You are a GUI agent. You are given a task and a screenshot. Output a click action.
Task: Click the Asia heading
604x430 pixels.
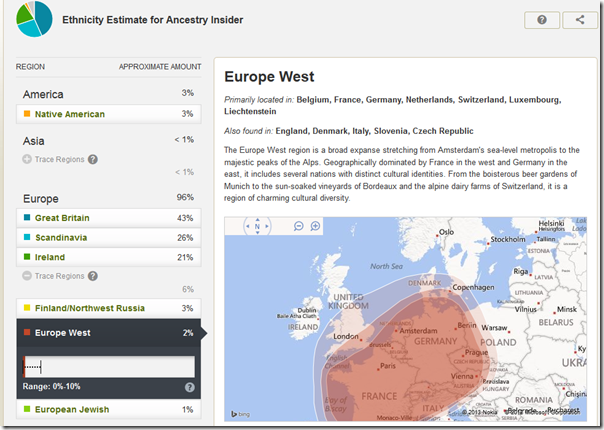tap(34, 141)
